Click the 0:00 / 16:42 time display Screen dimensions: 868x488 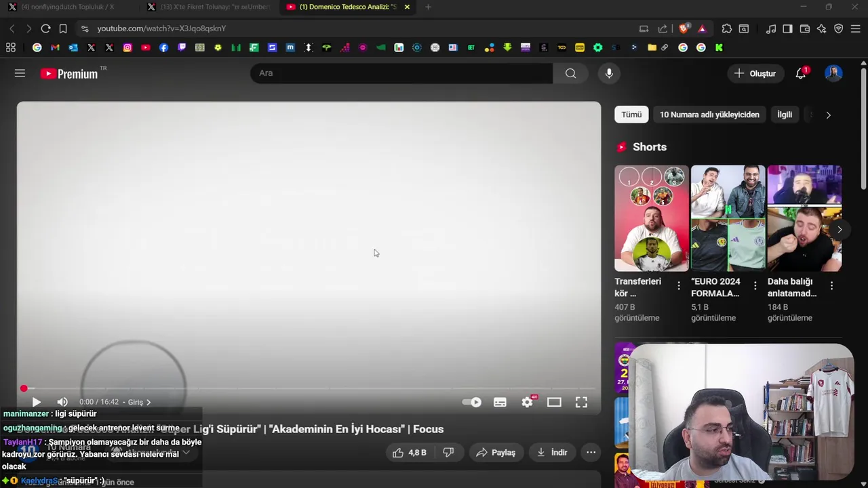pos(99,402)
